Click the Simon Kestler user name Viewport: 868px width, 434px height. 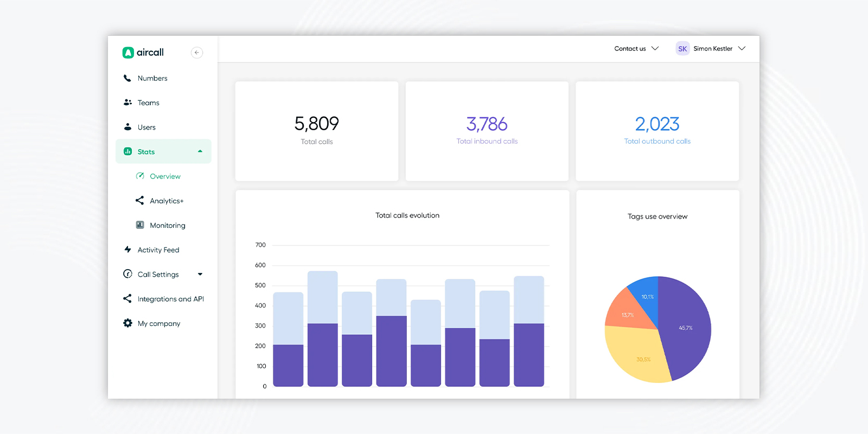tap(713, 48)
